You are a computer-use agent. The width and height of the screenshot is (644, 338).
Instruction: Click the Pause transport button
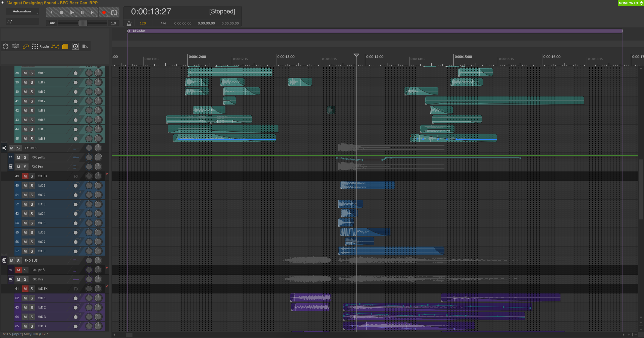[82, 12]
